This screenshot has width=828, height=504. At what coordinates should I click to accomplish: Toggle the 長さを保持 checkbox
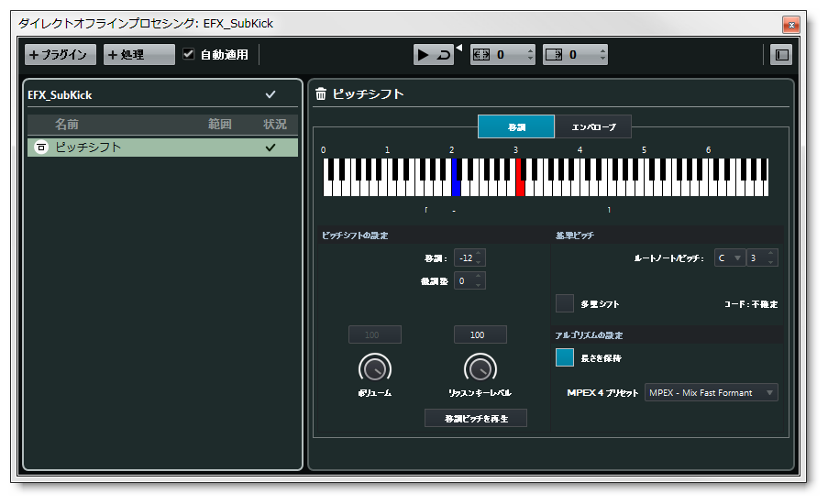[x=565, y=357]
